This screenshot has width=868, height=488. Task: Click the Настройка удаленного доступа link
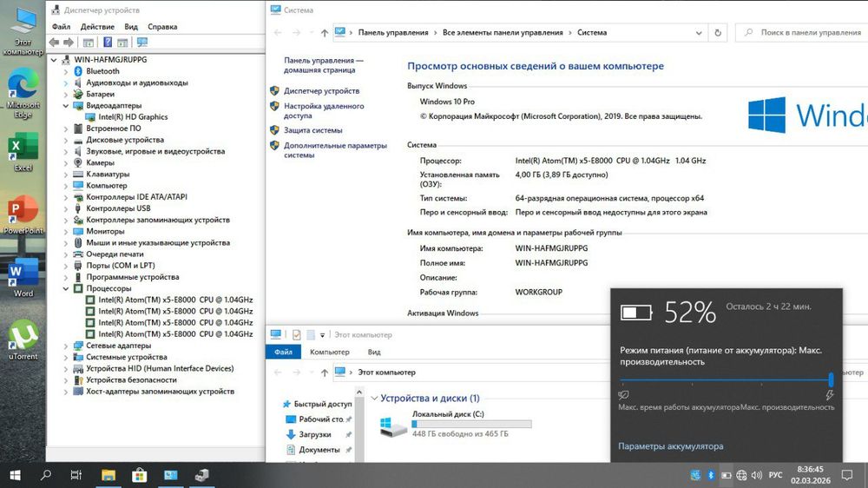(324, 111)
